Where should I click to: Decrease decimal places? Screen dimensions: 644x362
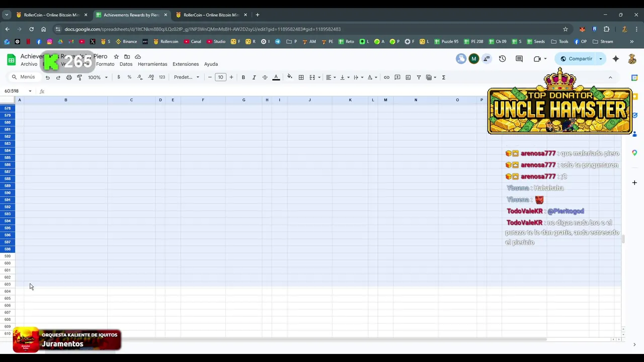tap(140, 77)
